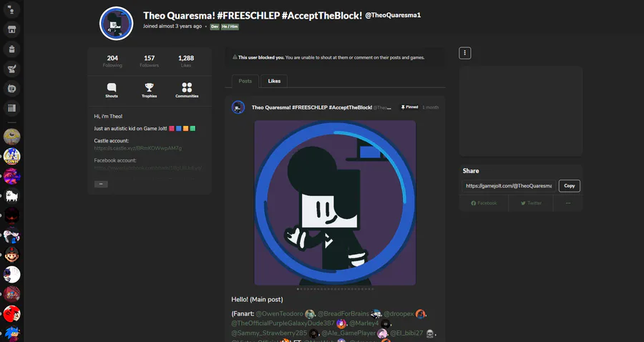The height and width of the screenshot is (342, 644).
Task: Select the Posts tab
Action: (245, 81)
